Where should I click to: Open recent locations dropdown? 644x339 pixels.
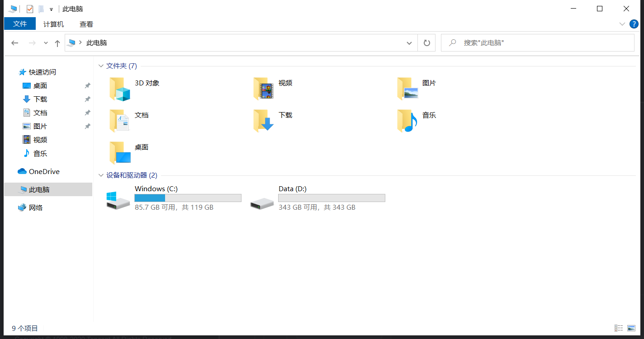(46, 43)
